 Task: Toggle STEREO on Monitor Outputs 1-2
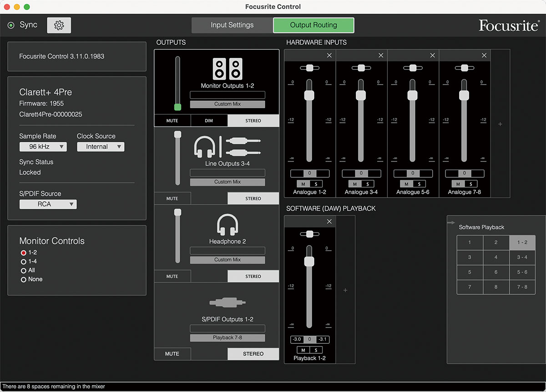pyautogui.click(x=253, y=121)
